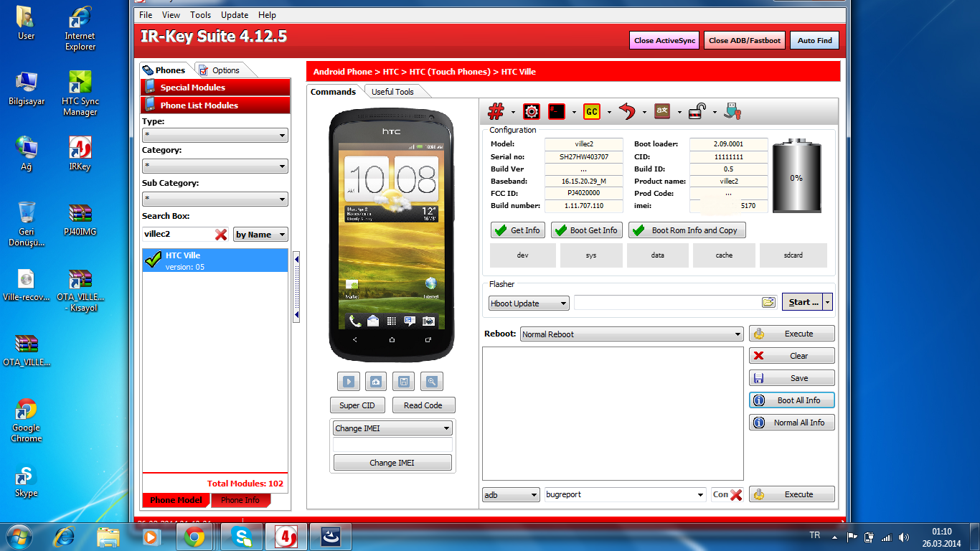Open the Category combo box

[x=215, y=166]
